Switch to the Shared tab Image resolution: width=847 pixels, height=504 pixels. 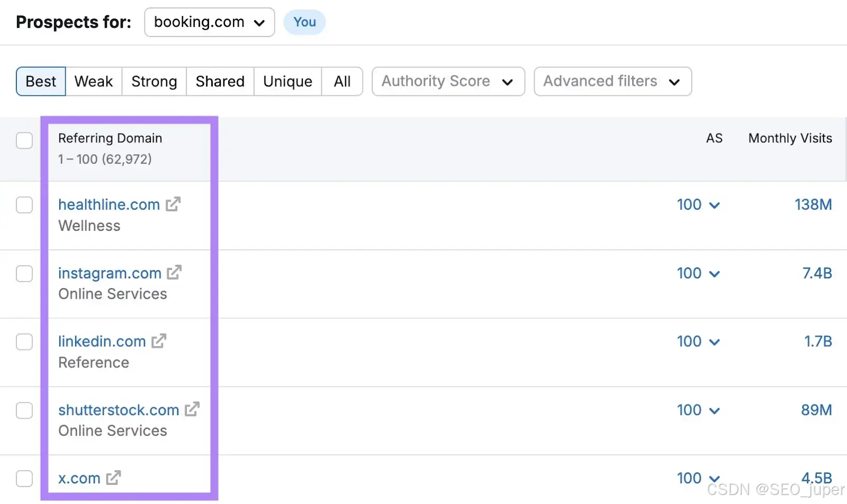tap(220, 82)
